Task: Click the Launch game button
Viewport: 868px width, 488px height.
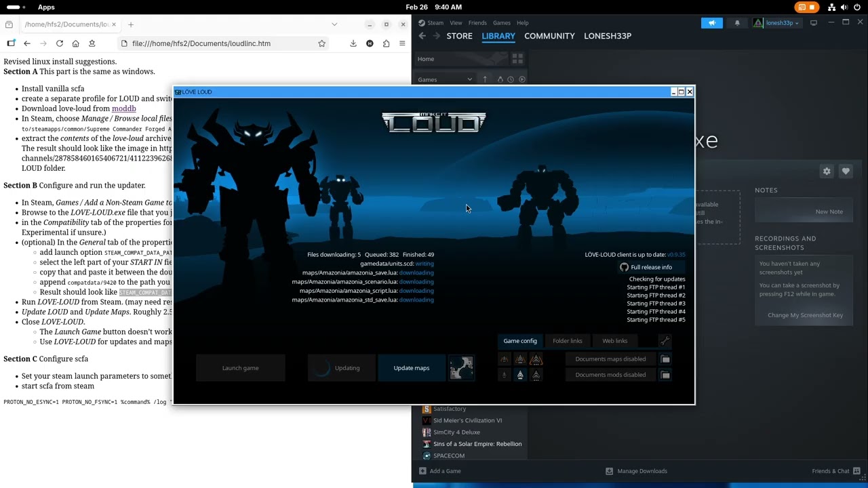Action: click(241, 368)
